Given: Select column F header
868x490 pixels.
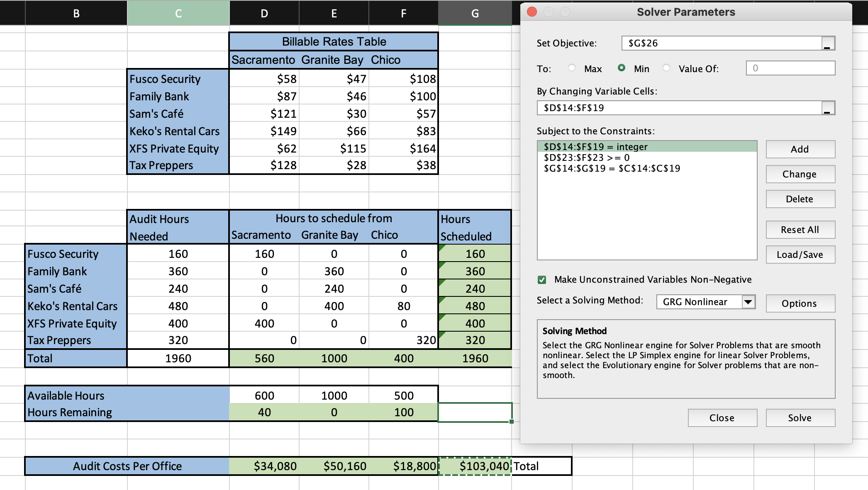Looking at the screenshot, I should click(x=404, y=13).
